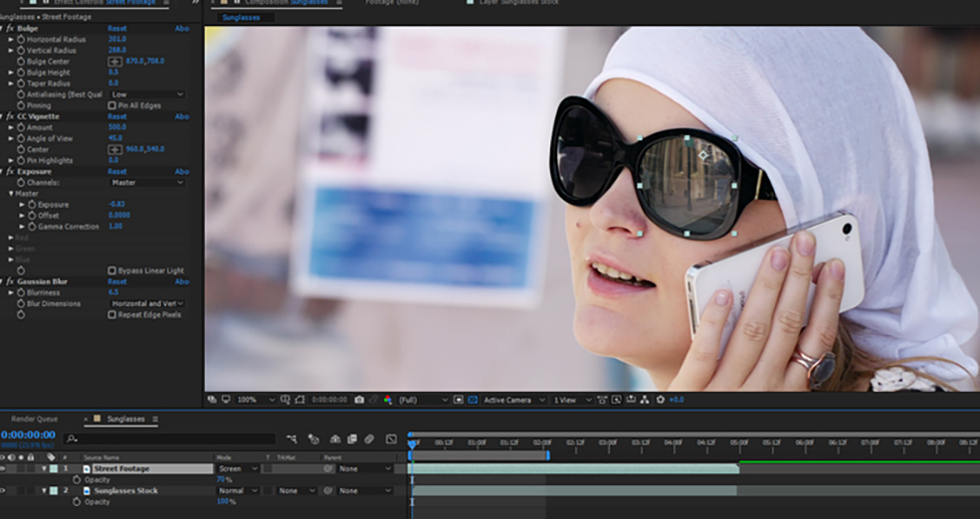Click Bulge Center stopwatch icon
Image resolution: width=980 pixels, height=519 pixels.
tap(21, 62)
